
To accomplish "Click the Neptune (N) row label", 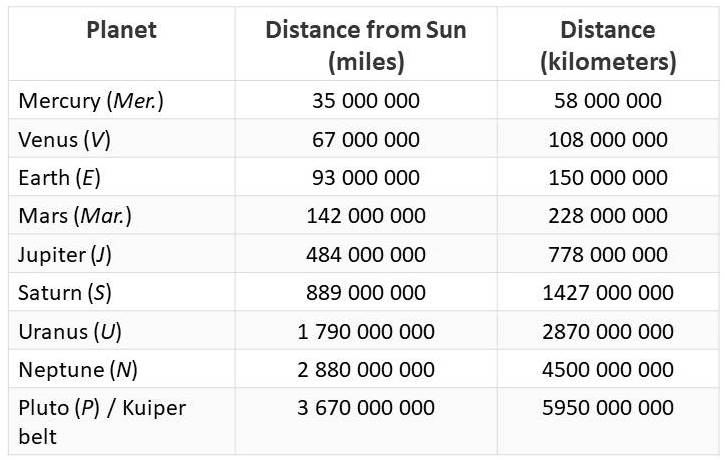I will [78, 370].
